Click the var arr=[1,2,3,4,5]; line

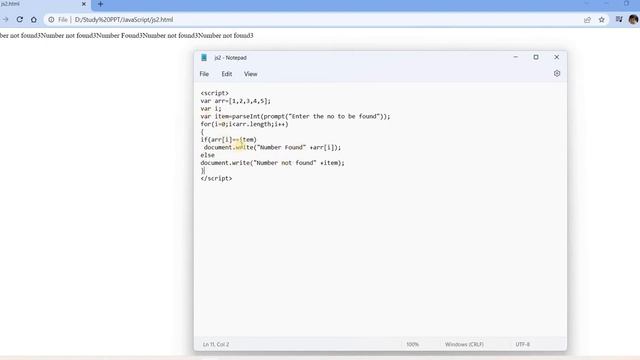236,101
